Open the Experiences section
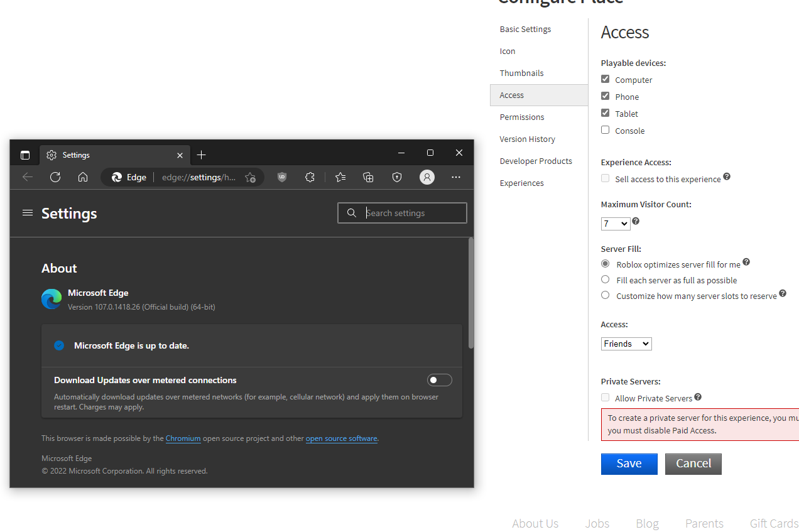Screen dimensions: 799x532 [522, 183]
